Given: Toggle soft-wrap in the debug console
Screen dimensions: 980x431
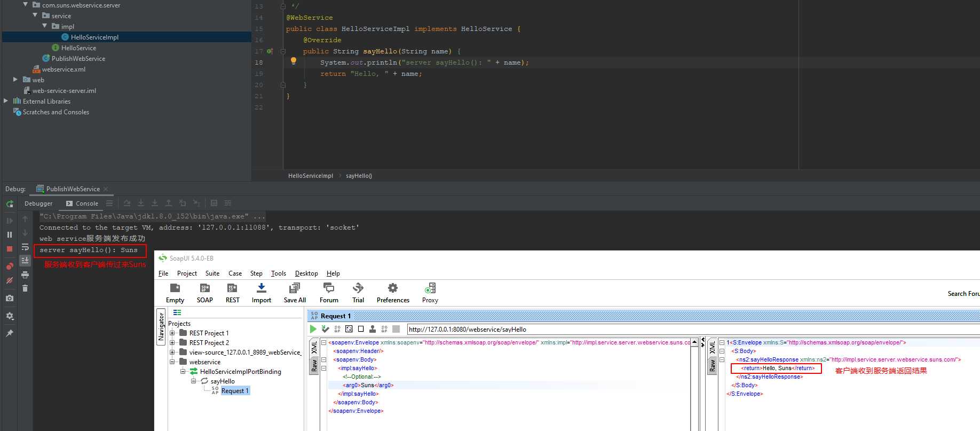Looking at the screenshot, I should (x=25, y=247).
